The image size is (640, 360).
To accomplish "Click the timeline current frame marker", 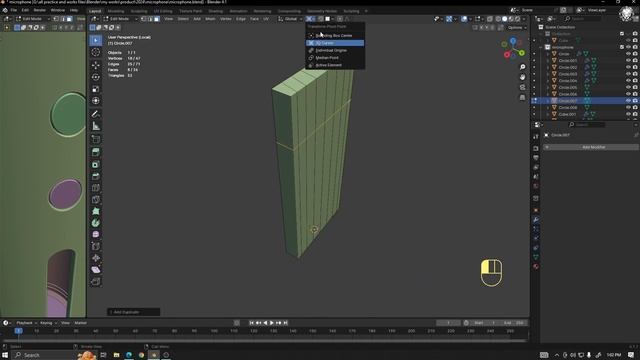I will tap(18, 331).
